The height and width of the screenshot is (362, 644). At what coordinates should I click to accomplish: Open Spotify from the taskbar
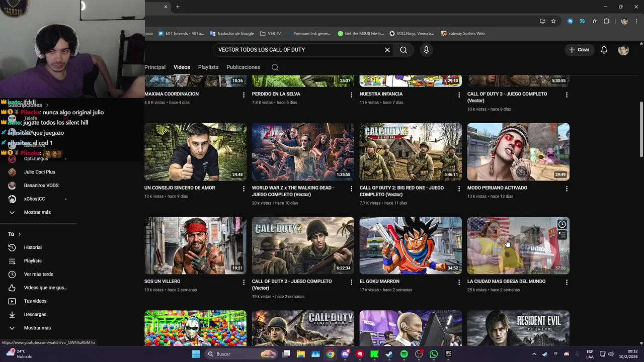[x=404, y=354]
